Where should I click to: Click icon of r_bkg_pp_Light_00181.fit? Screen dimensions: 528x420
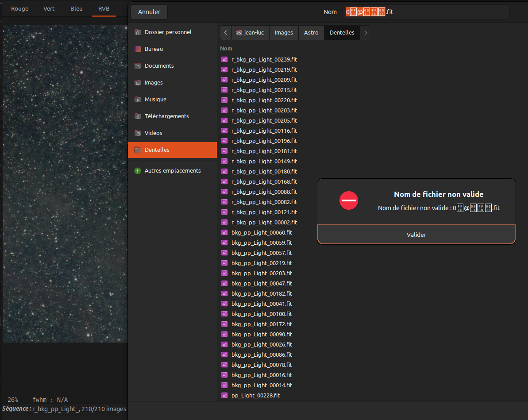pyautogui.click(x=224, y=151)
